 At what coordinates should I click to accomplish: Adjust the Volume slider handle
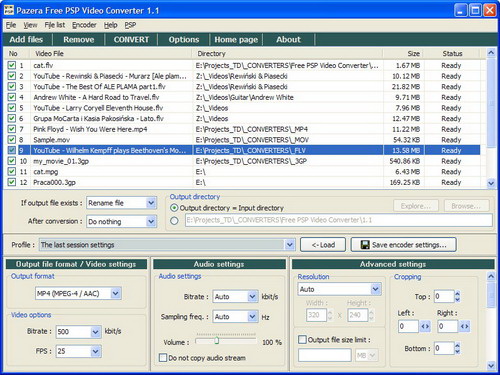[216, 341]
